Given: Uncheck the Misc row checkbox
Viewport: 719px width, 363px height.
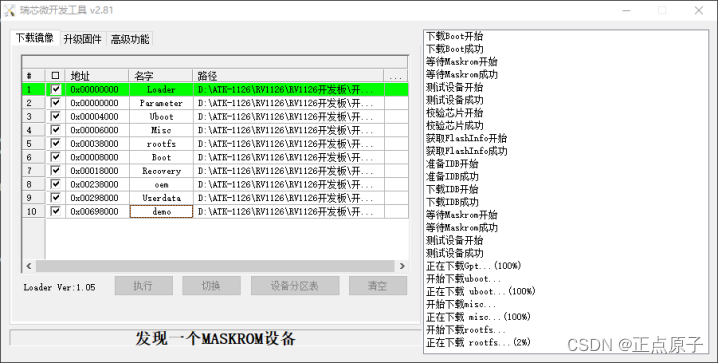Looking at the screenshot, I should [55, 130].
